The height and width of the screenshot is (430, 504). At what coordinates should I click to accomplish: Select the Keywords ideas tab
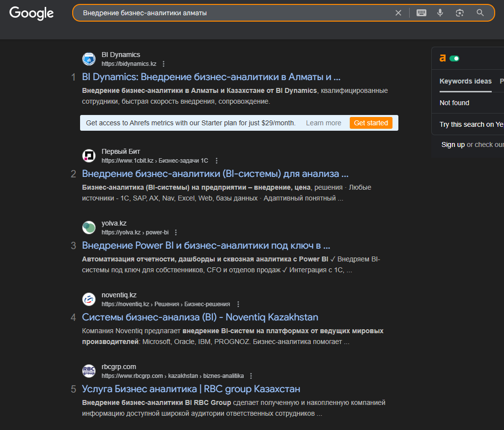point(465,82)
